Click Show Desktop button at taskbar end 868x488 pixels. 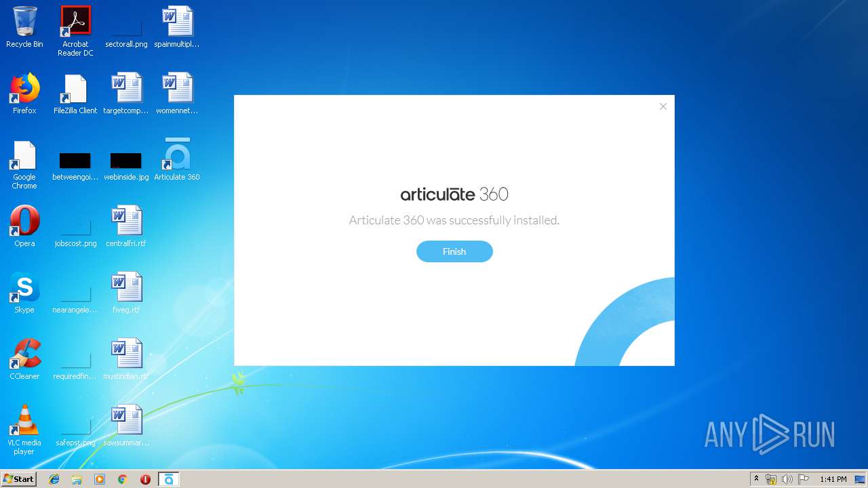pyautogui.click(x=860, y=479)
